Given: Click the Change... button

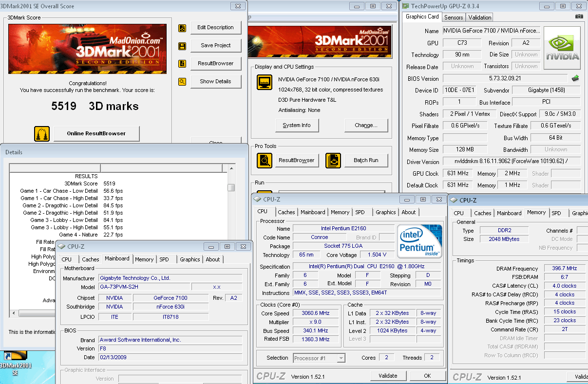Looking at the screenshot, I should point(366,125).
